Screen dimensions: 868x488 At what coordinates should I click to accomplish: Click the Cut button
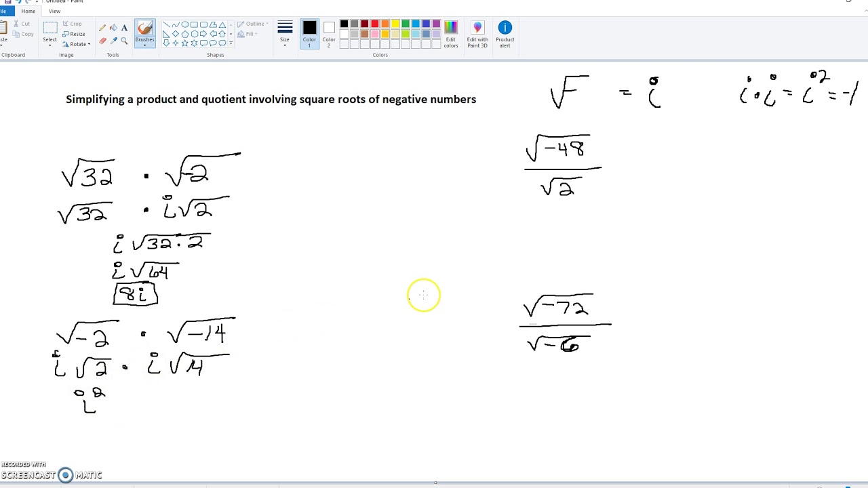pyautogui.click(x=20, y=24)
